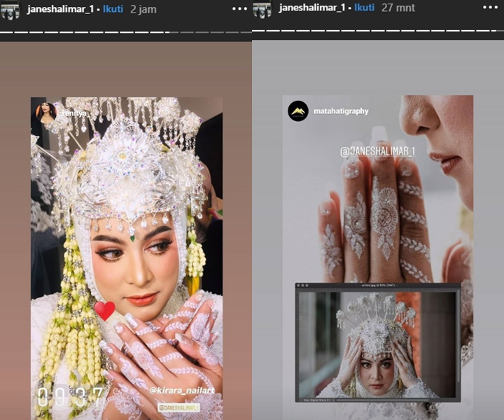Click the '2 jam' timestamp
Screen dimensions: 504x420
click(x=143, y=9)
